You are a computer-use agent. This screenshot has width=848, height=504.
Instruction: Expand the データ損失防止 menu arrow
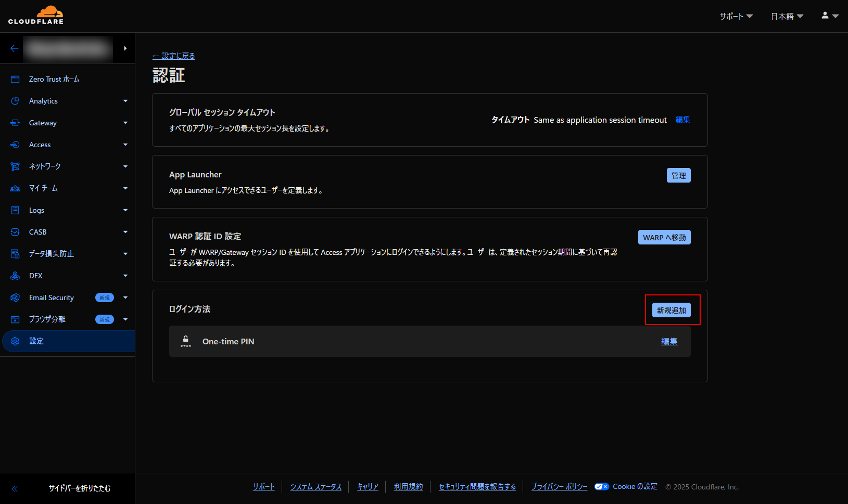pyautogui.click(x=125, y=254)
